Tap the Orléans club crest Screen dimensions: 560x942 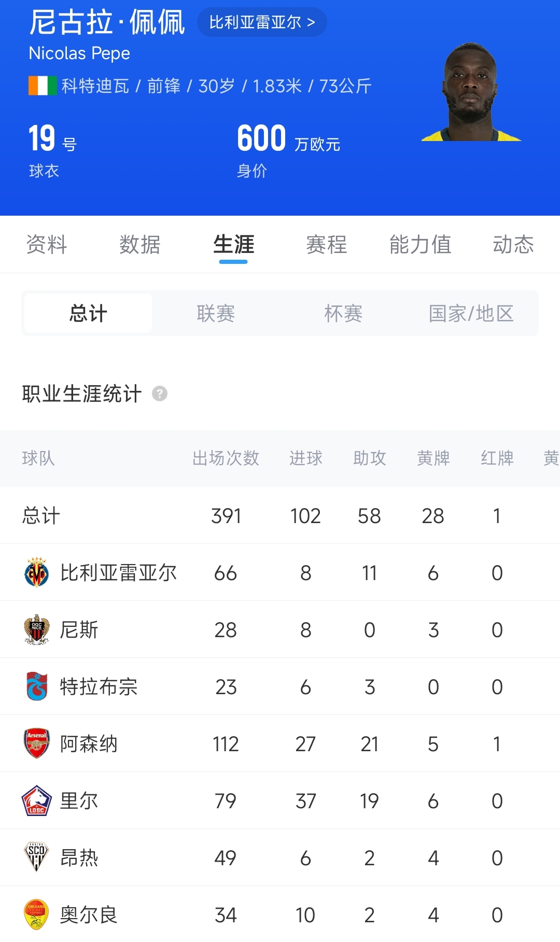click(37, 915)
